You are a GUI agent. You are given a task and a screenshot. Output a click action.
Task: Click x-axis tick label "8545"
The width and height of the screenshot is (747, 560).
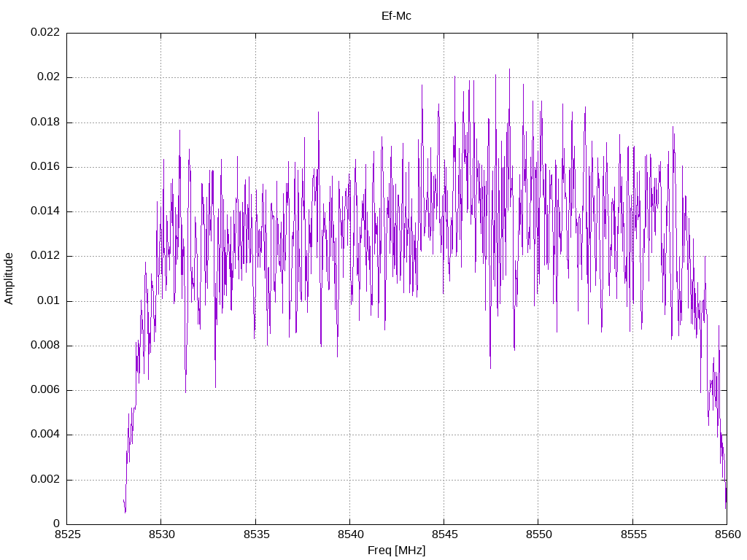tap(445, 534)
